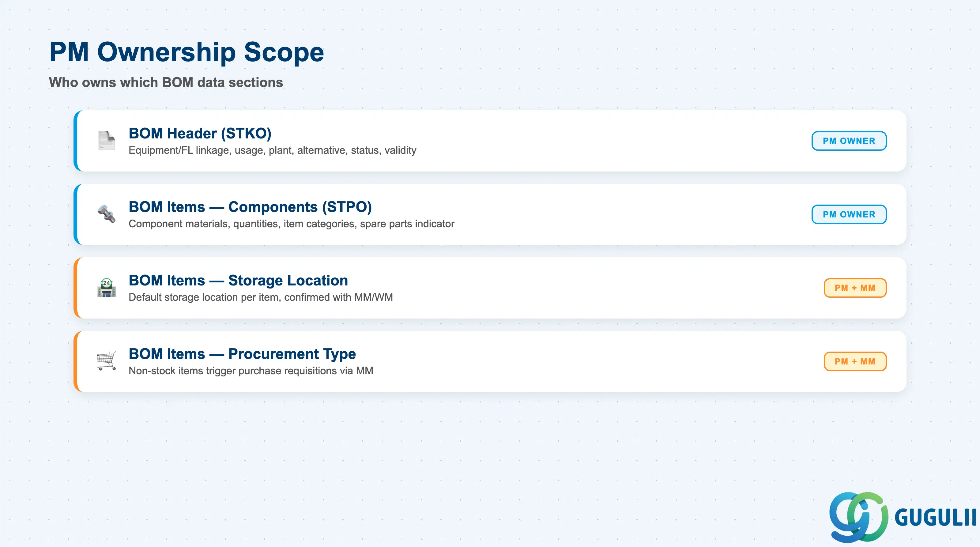Click the GUGULII logo
The width and height of the screenshot is (980, 547).
coord(903,517)
